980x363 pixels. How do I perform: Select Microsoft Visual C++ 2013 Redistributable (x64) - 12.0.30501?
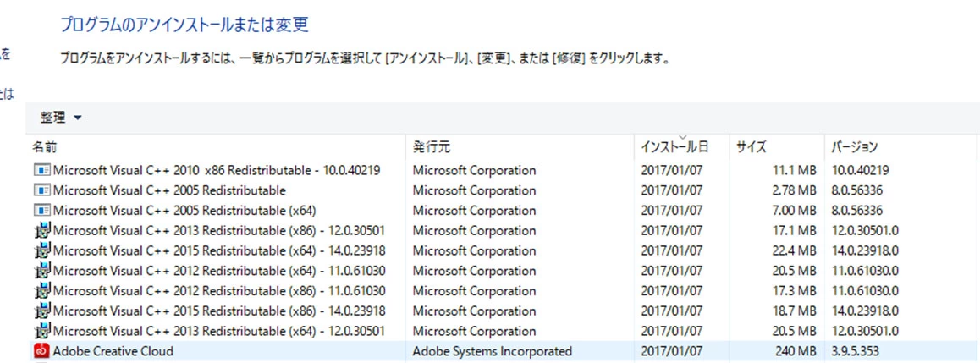pyautogui.click(x=218, y=331)
